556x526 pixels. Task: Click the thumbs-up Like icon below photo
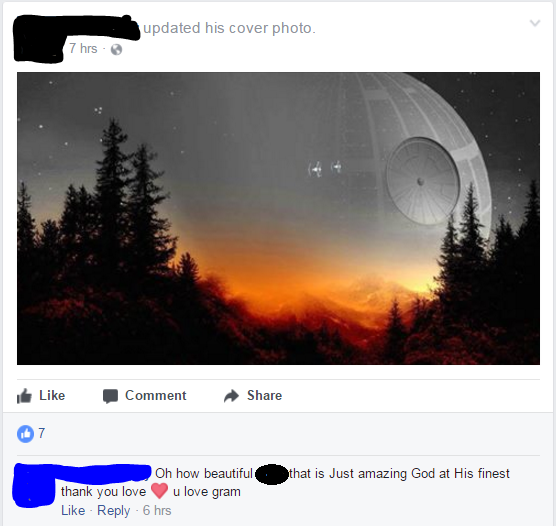coord(24,395)
